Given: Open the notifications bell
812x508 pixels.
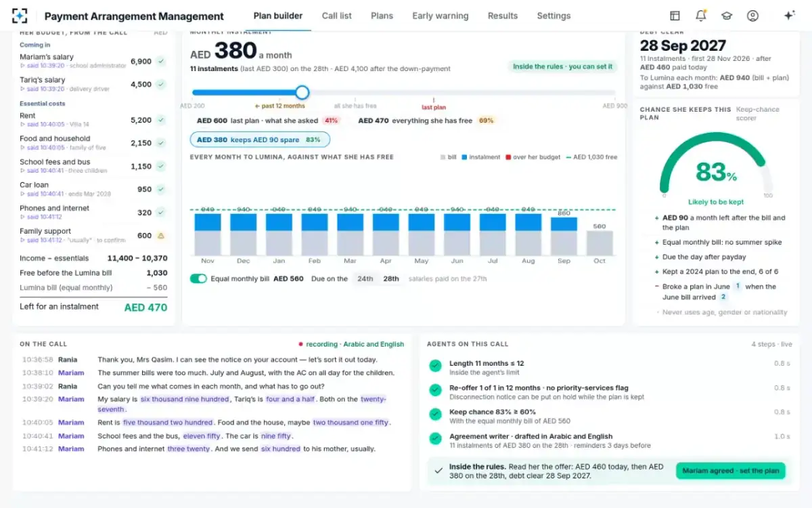Looking at the screenshot, I should (x=700, y=16).
